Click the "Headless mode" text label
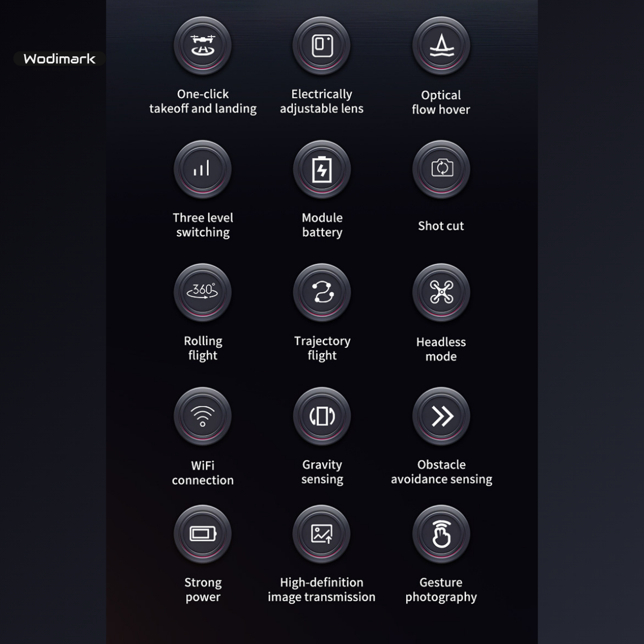Image resolution: width=644 pixels, height=644 pixels. point(441,349)
